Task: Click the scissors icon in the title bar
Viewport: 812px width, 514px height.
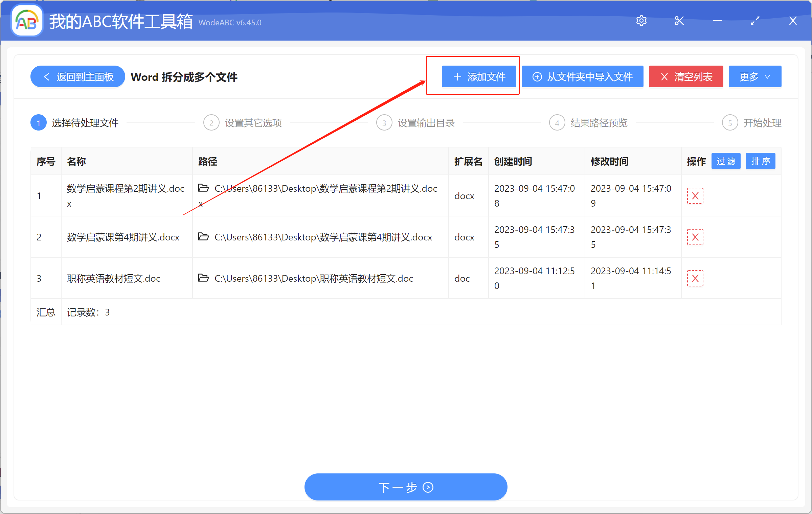Action: pyautogui.click(x=679, y=21)
